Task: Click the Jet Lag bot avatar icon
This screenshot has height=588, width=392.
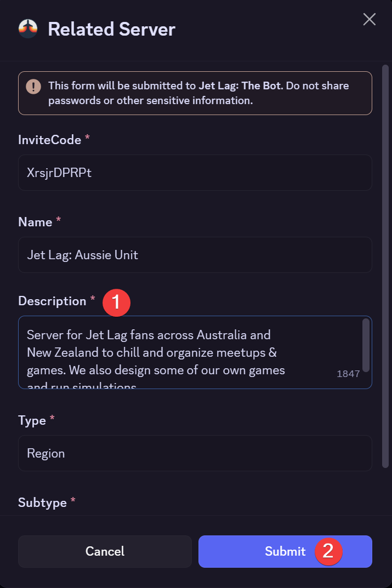Action: pyautogui.click(x=27, y=28)
